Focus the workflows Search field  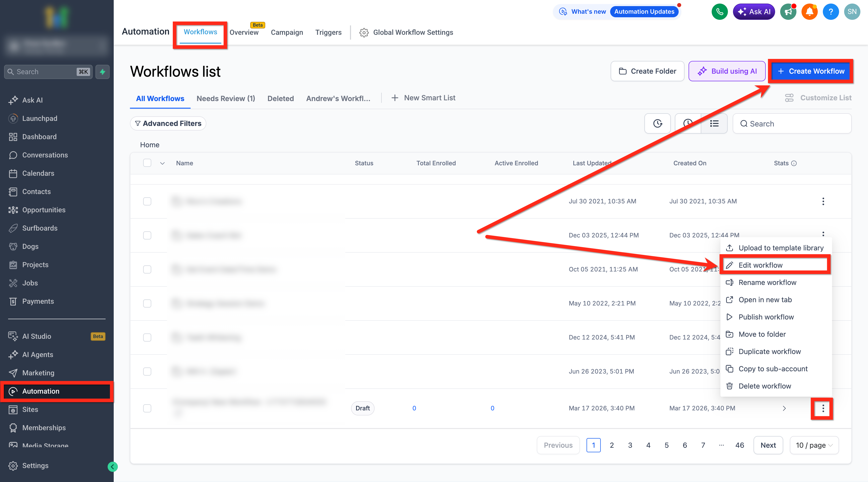pos(792,123)
